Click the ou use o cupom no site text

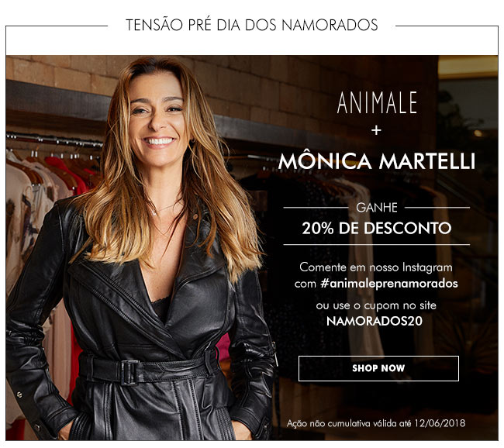[376, 305]
